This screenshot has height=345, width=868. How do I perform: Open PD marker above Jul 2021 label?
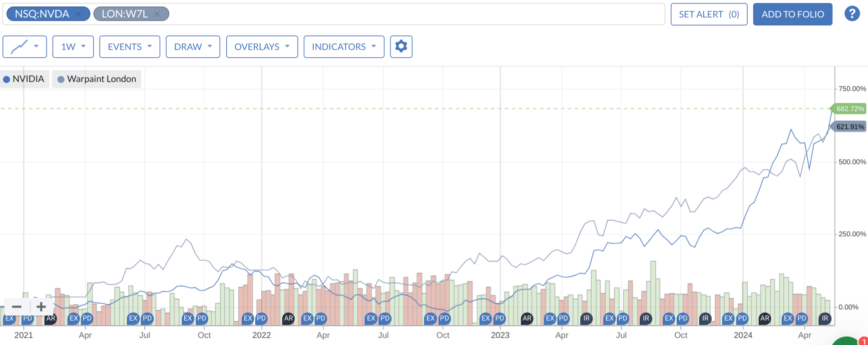pyautogui.click(x=147, y=318)
